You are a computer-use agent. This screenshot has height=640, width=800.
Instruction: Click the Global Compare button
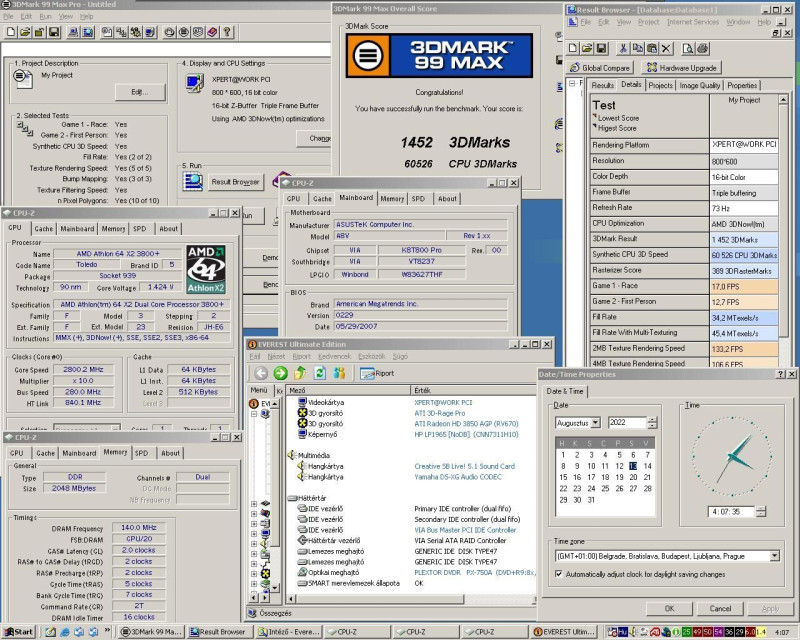click(600, 67)
